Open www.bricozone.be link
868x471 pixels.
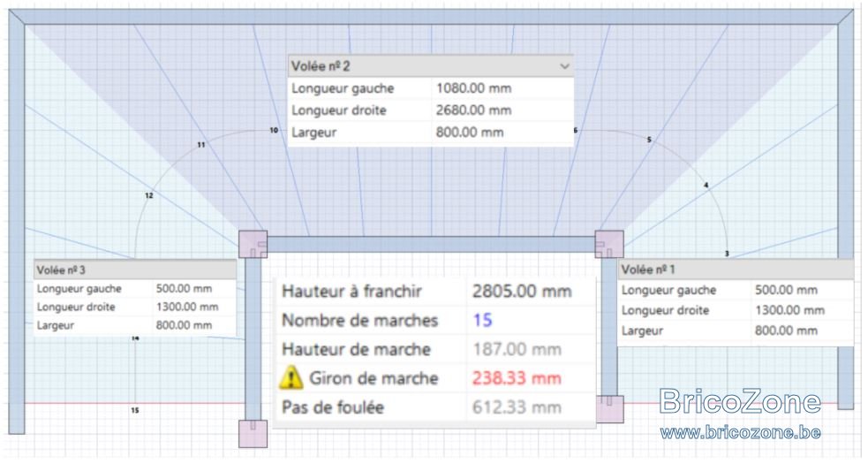pyautogui.click(x=740, y=432)
